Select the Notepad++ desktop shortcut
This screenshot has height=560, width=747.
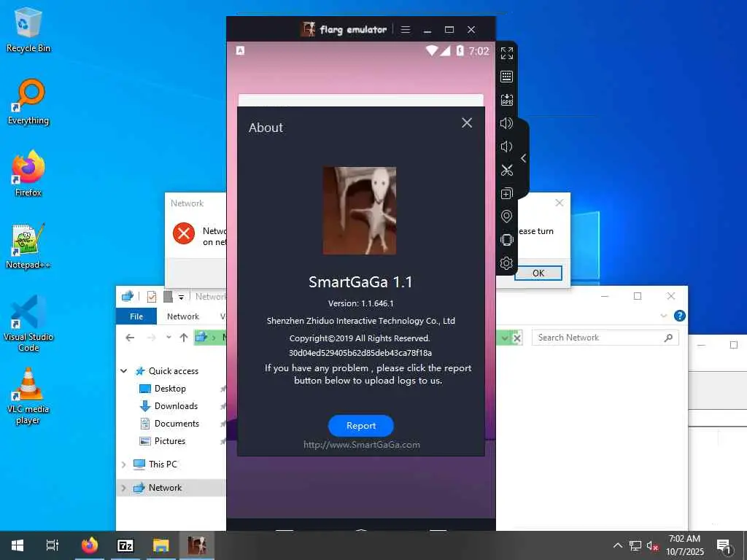coord(28,246)
